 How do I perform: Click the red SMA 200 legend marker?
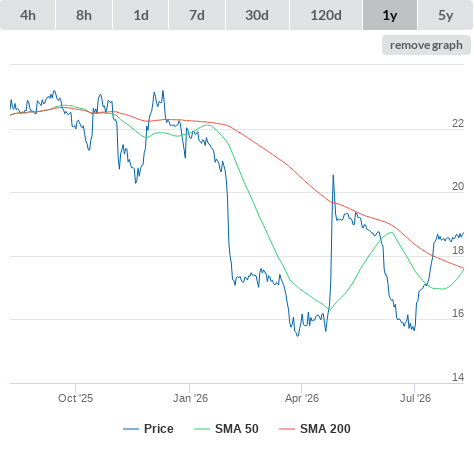pos(287,429)
